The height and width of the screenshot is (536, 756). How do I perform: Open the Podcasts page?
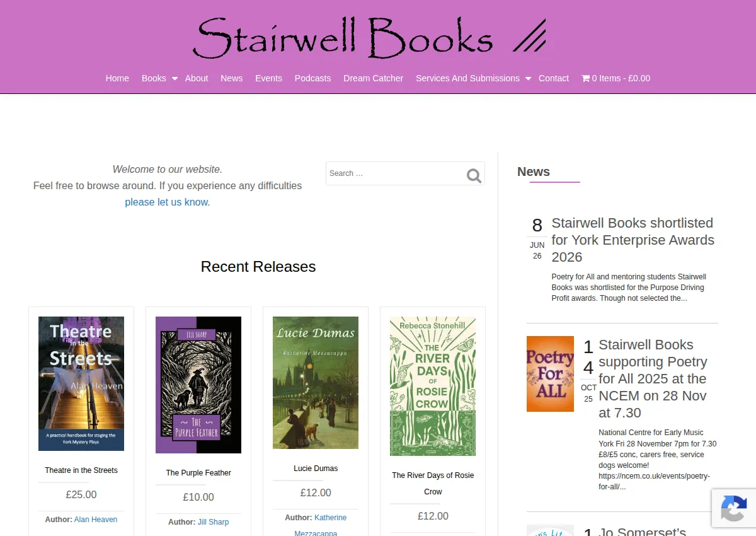click(x=312, y=78)
